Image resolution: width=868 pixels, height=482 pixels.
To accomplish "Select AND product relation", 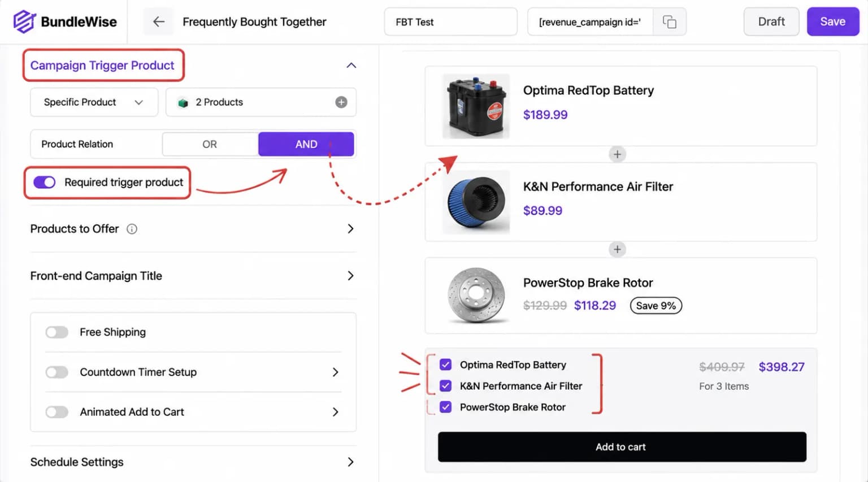I will tap(306, 144).
